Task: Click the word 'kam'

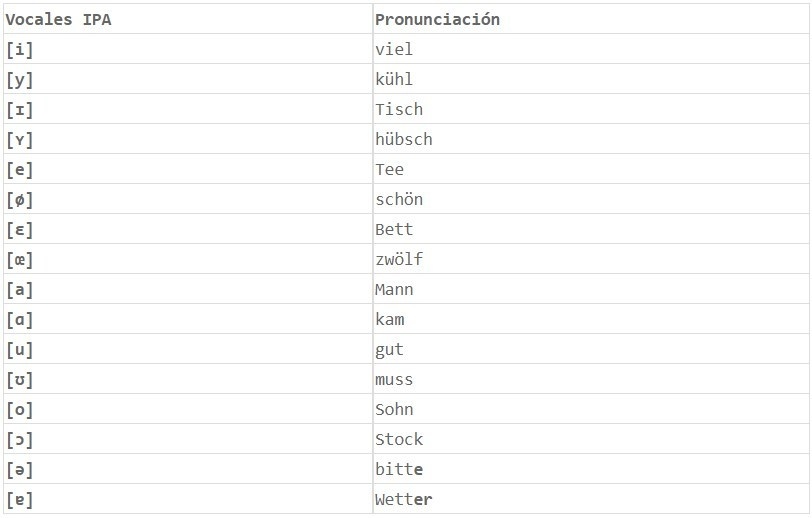Action: pyautogui.click(x=390, y=319)
